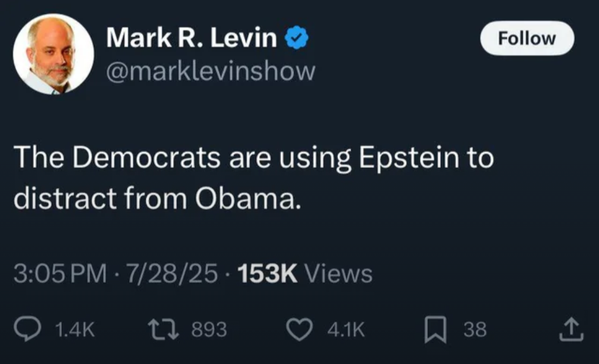Click the text 'distract from Obama.'
The height and width of the screenshot is (364, 599).
coord(153,200)
